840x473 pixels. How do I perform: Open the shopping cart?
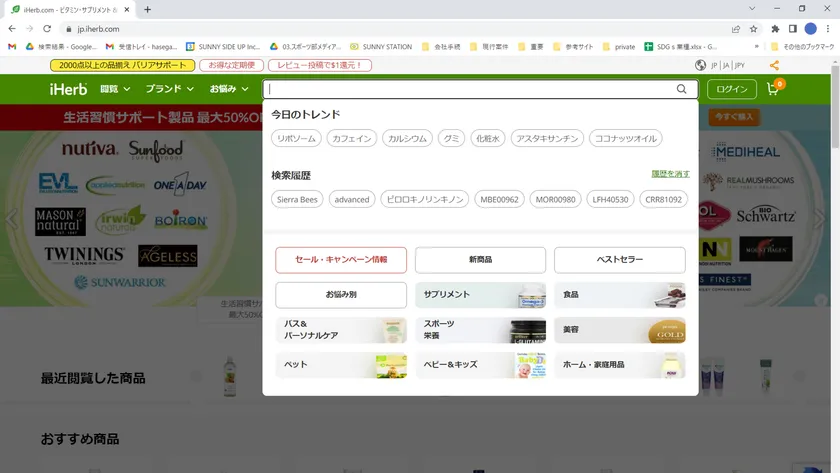(x=773, y=89)
